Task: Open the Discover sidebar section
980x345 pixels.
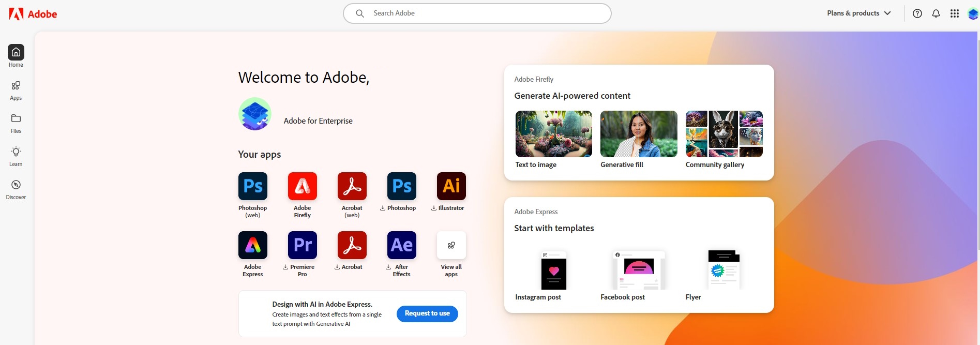Action: tap(16, 190)
